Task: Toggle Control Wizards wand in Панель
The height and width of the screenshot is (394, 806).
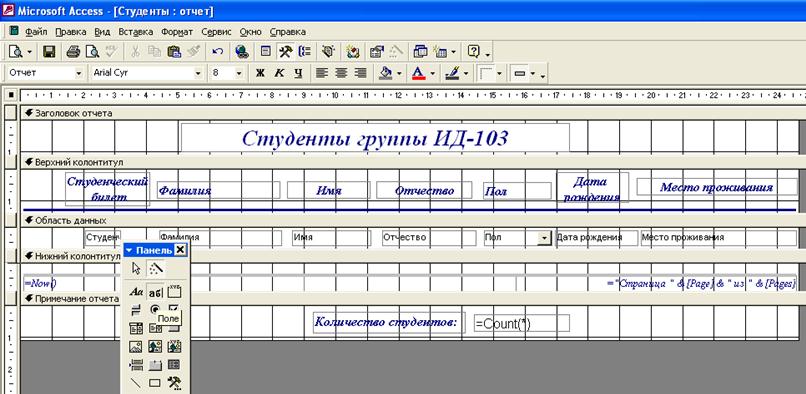Action: pos(155,268)
